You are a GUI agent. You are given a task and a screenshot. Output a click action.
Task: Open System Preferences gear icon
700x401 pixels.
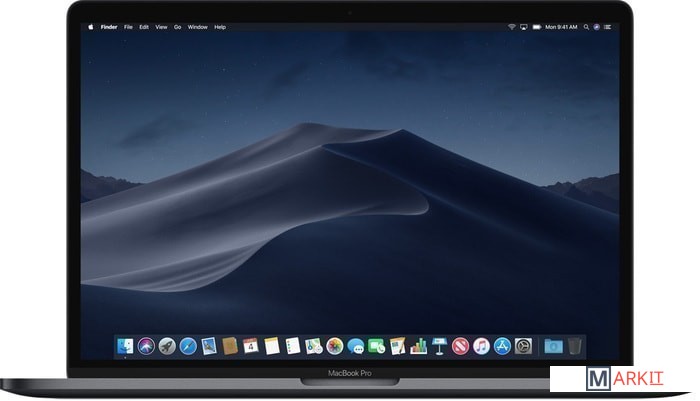523,346
